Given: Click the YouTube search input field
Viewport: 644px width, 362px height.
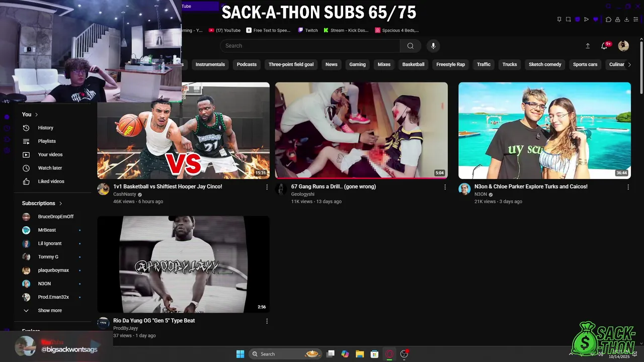Looking at the screenshot, I should (310, 46).
